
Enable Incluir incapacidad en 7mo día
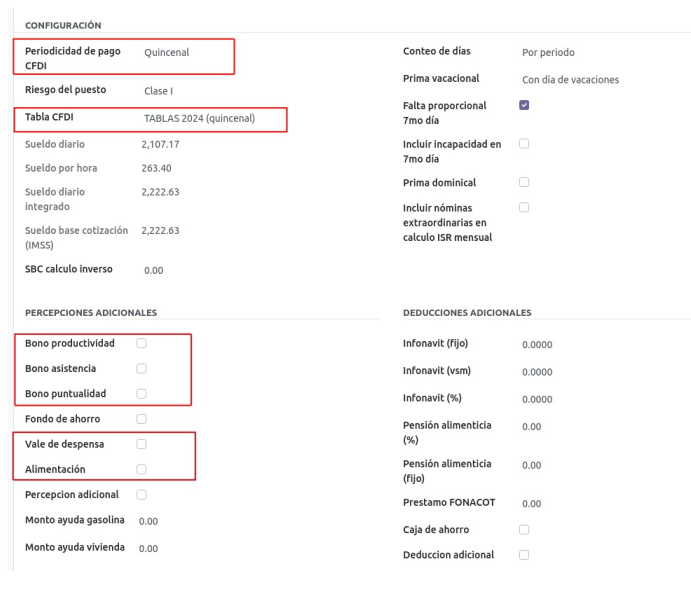coord(525,144)
